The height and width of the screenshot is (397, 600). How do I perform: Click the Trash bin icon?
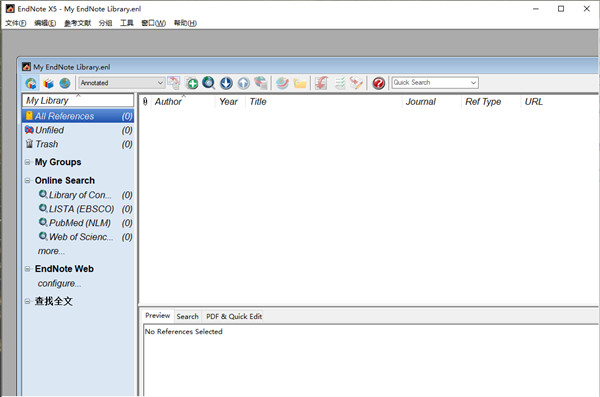point(29,144)
